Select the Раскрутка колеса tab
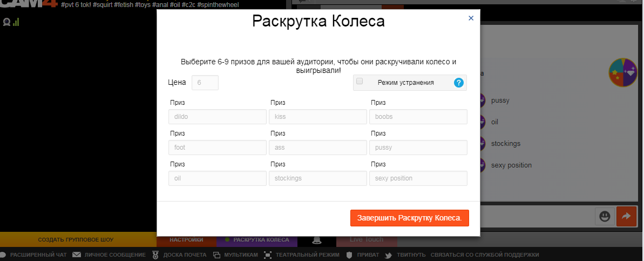 257,239
